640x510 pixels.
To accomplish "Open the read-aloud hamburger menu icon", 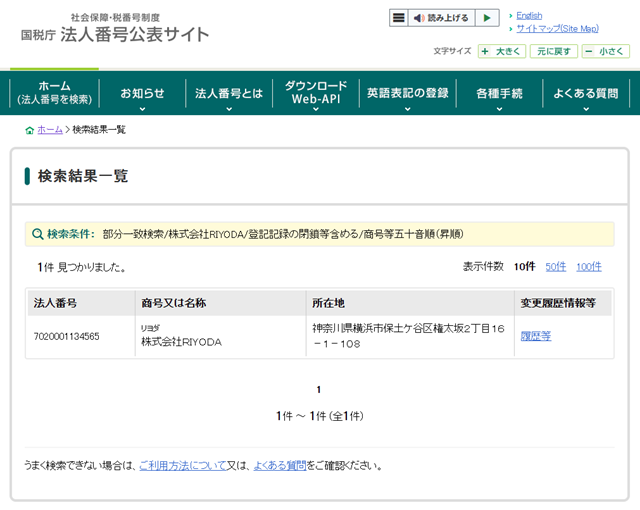I will click(399, 18).
